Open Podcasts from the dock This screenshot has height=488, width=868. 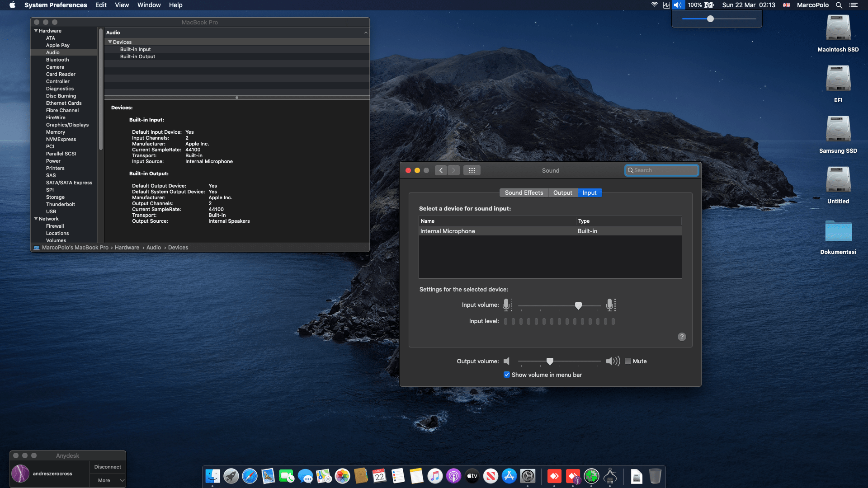[x=453, y=476]
